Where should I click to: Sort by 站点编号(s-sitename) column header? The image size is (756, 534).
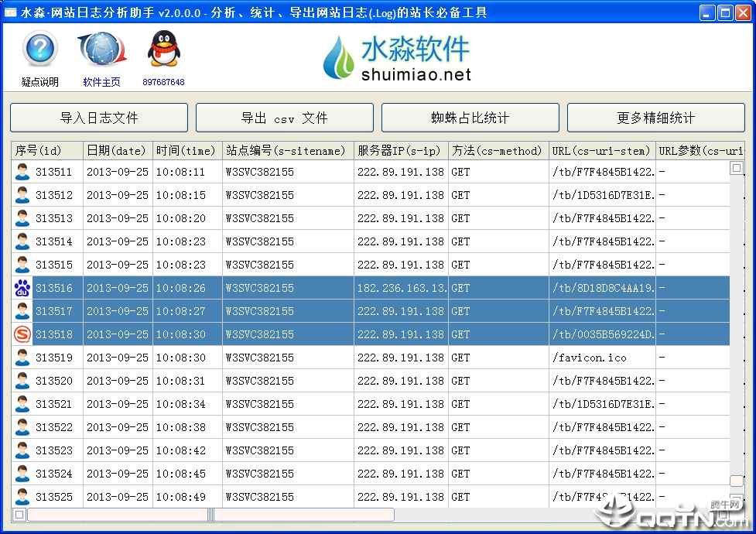(x=288, y=150)
